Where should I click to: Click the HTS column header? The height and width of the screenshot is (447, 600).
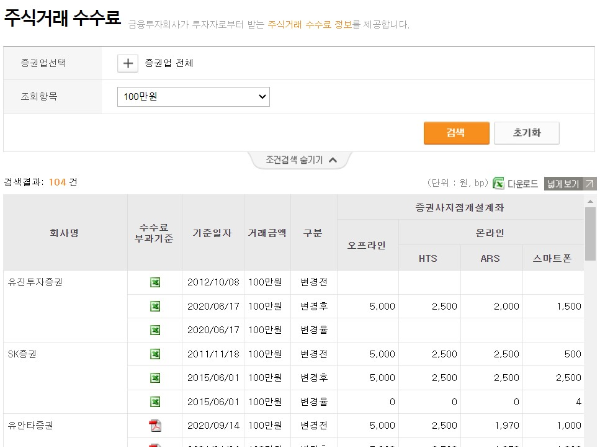428,259
